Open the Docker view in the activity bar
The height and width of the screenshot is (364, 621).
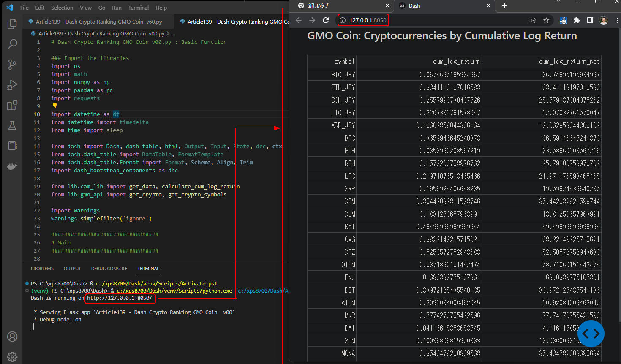[12, 166]
